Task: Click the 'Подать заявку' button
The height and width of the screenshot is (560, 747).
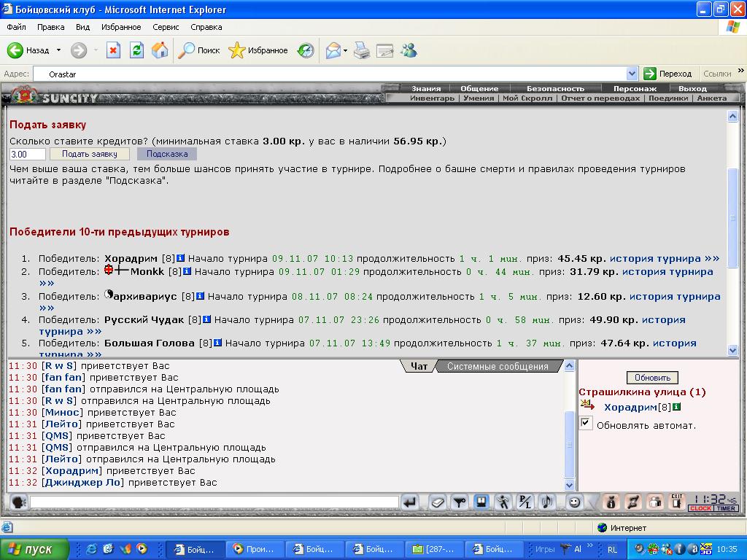Action: pyautogui.click(x=89, y=154)
